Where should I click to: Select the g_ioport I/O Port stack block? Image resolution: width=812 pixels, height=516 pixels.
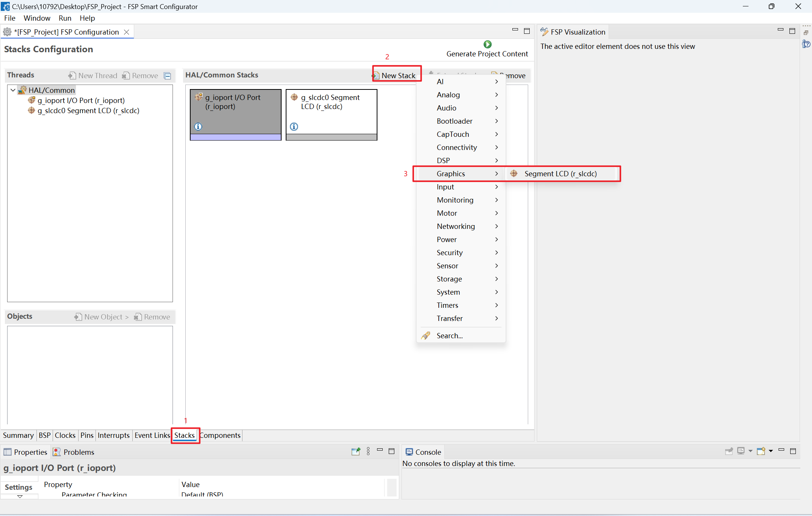pos(236,115)
